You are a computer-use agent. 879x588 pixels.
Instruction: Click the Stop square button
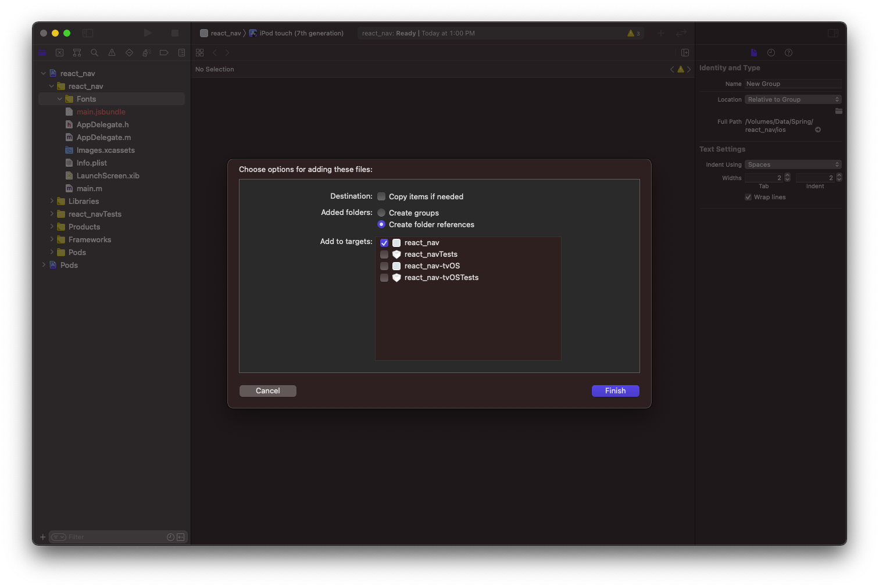(x=175, y=33)
